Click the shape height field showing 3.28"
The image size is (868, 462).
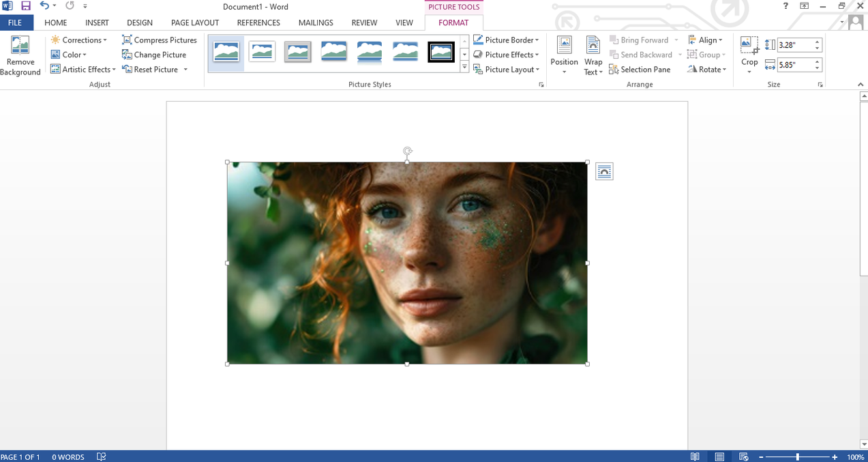click(794, 45)
